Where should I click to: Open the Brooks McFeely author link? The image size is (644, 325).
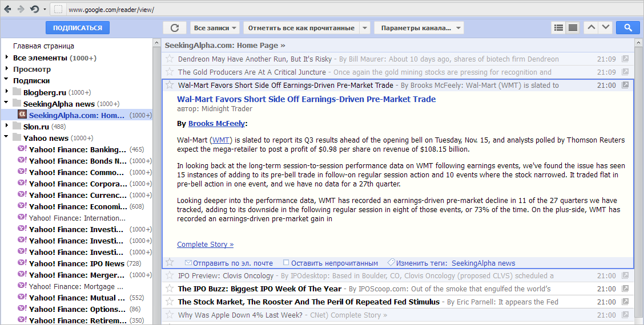[x=216, y=124]
